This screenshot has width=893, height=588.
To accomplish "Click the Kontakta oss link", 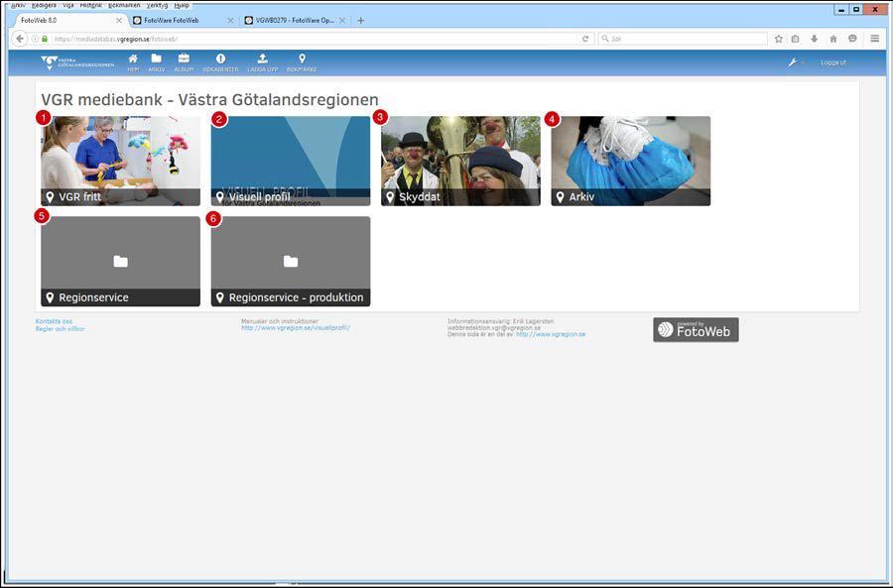I will coord(55,321).
